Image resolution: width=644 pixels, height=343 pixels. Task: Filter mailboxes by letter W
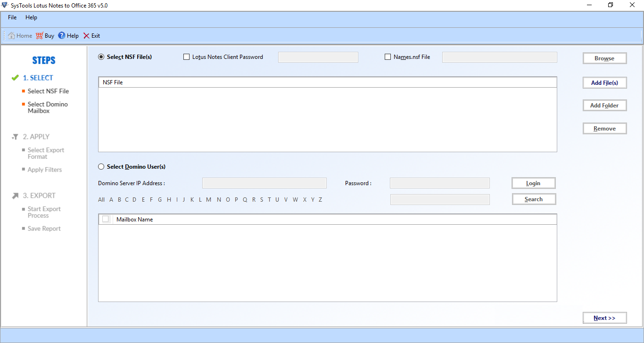point(295,200)
